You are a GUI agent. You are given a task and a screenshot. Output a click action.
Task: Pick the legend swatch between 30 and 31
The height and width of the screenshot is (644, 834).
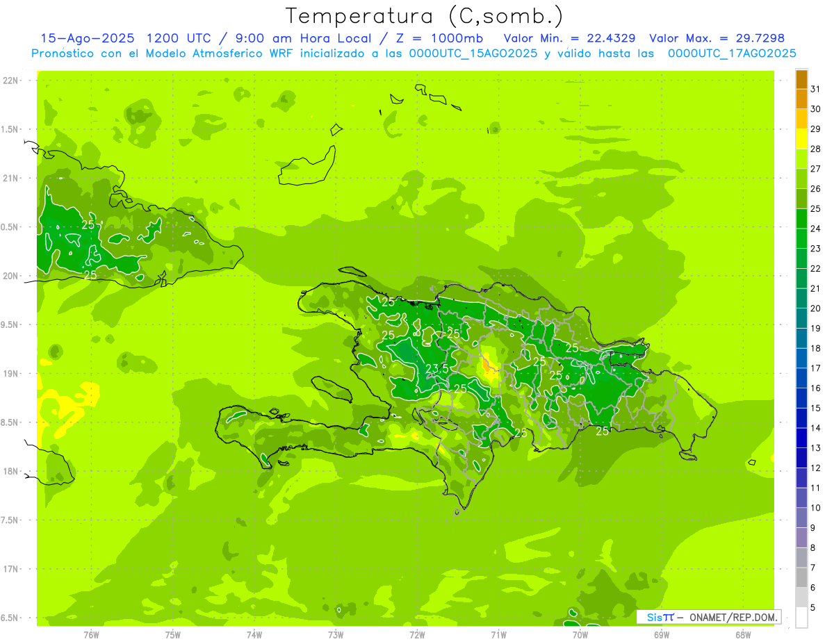pyautogui.click(x=801, y=99)
